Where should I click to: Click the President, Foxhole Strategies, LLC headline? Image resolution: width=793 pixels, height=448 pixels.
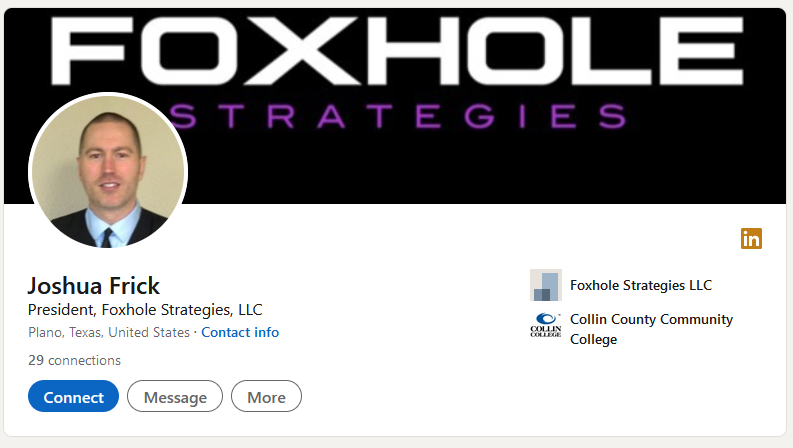[145, 309]
